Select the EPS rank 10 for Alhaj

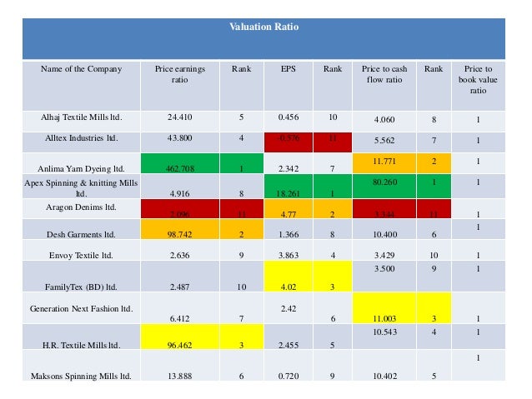tap(333, 117)
